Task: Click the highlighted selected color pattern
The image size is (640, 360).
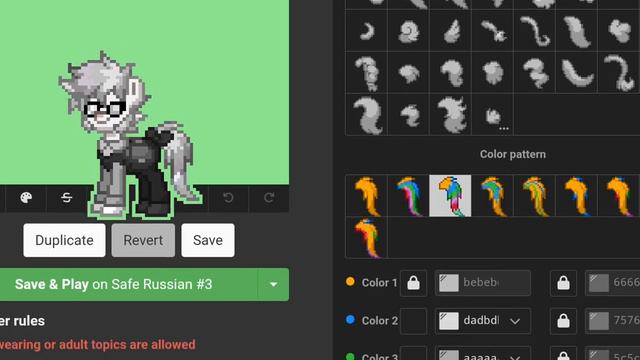Action: coord(450,196)
